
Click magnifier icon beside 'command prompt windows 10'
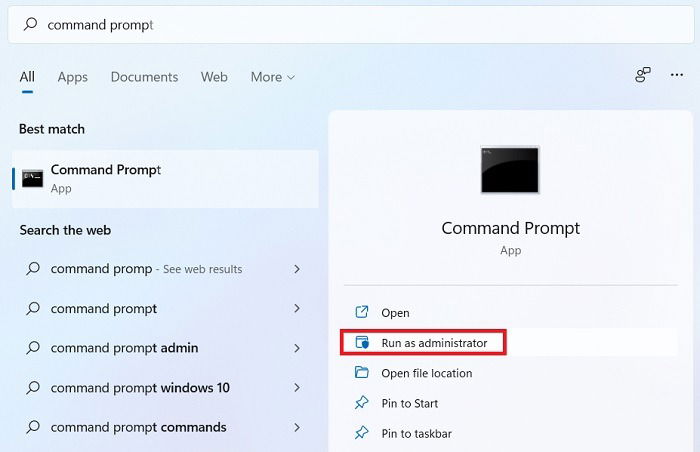pos(33,387)
